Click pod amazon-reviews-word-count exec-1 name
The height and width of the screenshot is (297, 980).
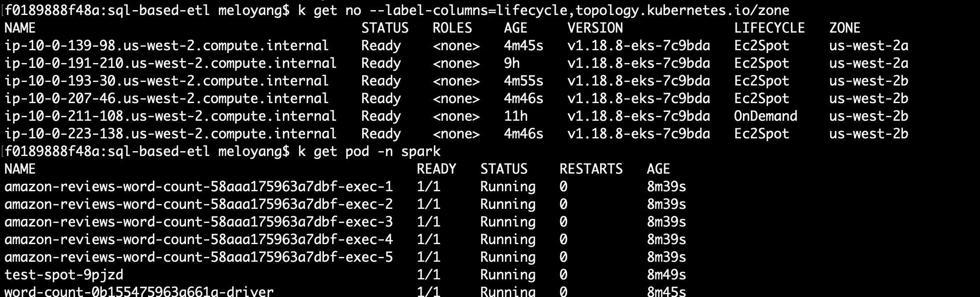198,187
